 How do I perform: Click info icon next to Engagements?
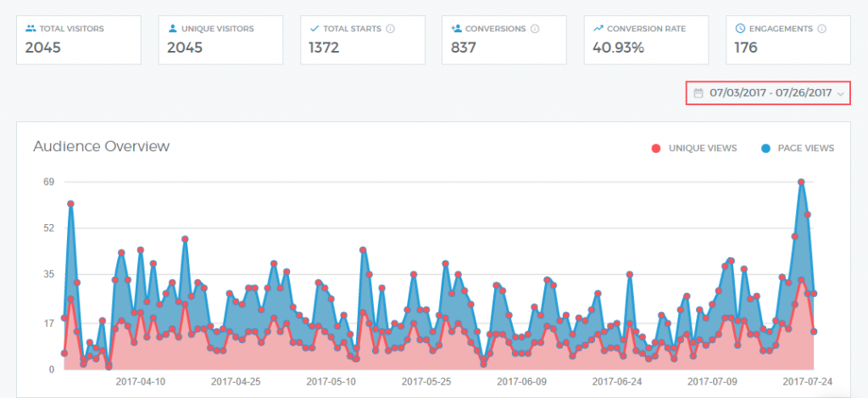(x=819, y=29)
